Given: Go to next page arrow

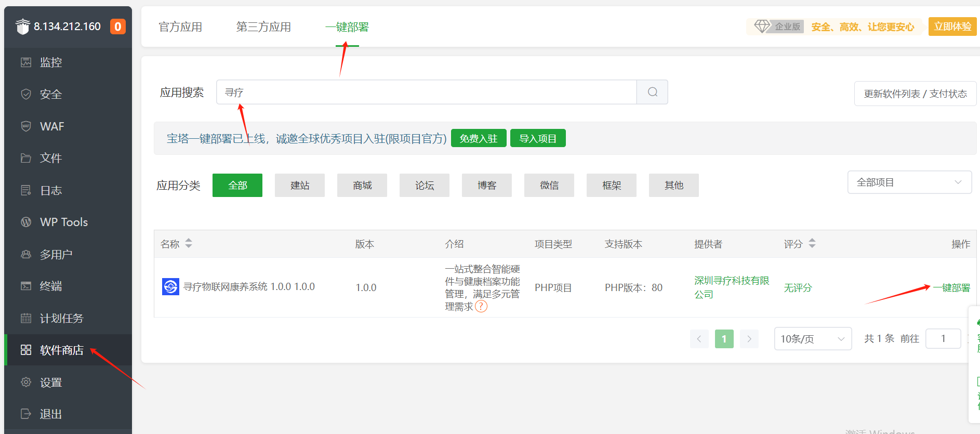Looking at the screenshot, I should [749, 339].
